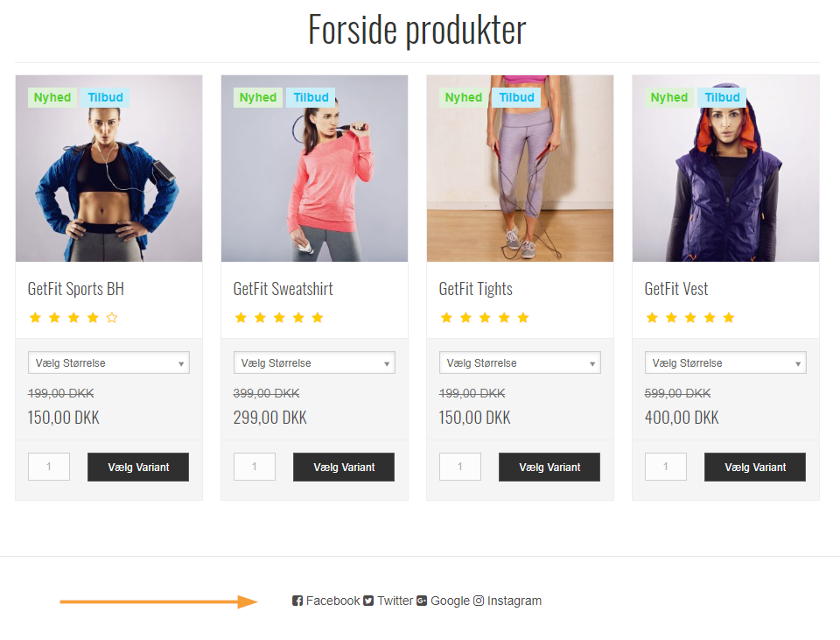Click Vælg Variant button for GetFit Sports BH

tap(138, 467)
